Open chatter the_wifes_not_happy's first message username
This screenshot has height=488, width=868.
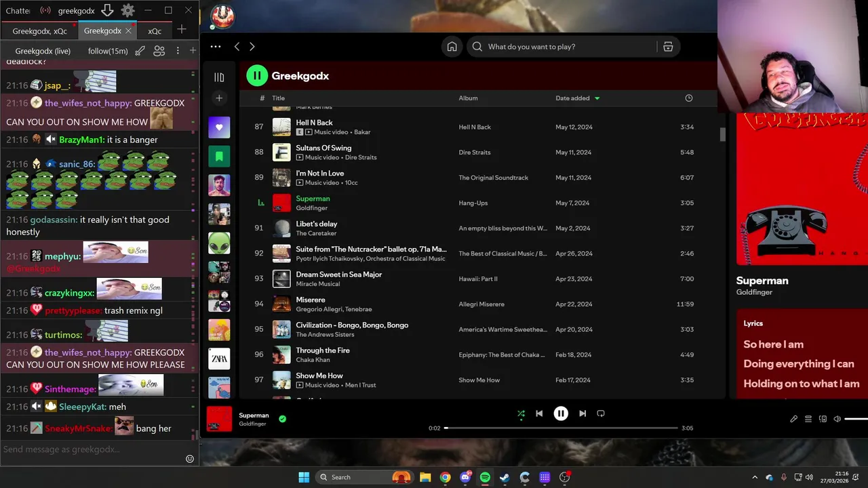click(88, 103)
